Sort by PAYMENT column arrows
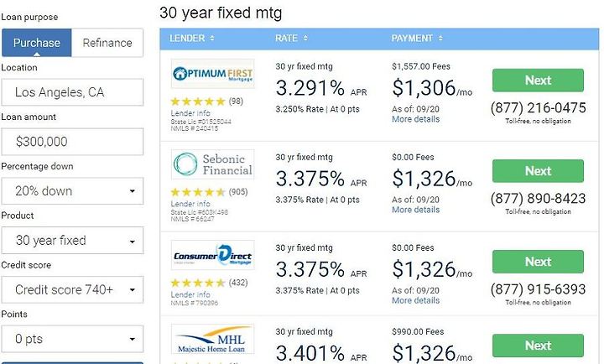 (440, 38)
